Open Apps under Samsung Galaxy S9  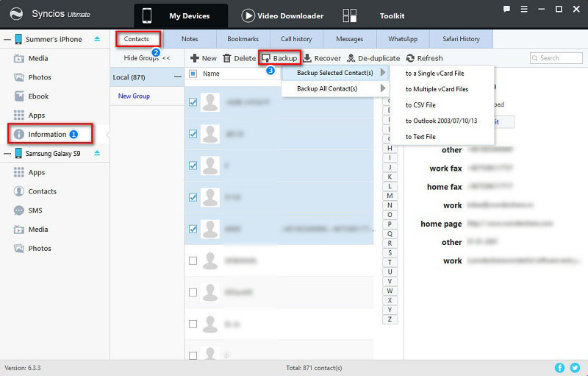pos(29,172)
